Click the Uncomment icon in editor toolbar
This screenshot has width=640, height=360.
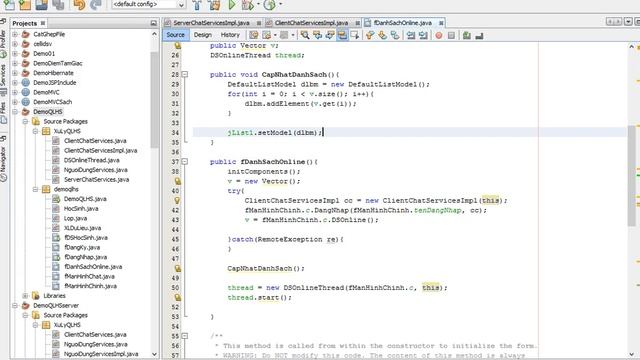pos(479,36)
